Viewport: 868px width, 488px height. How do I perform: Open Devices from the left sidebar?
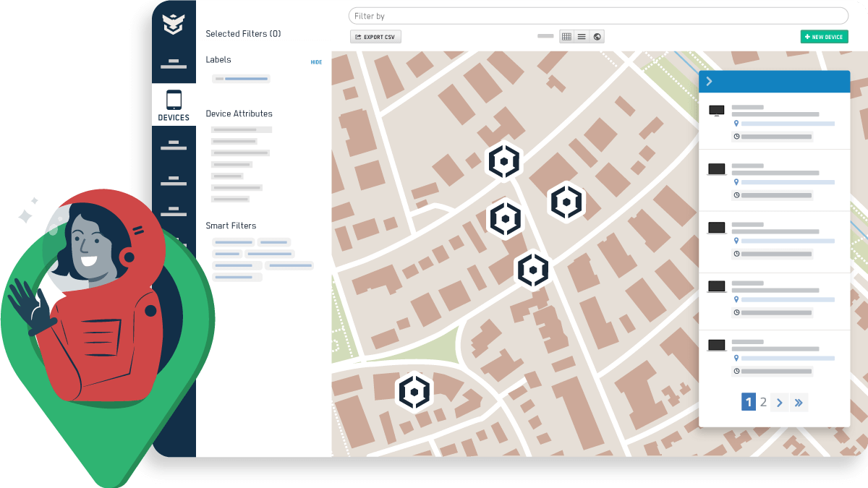coord(174,104)
